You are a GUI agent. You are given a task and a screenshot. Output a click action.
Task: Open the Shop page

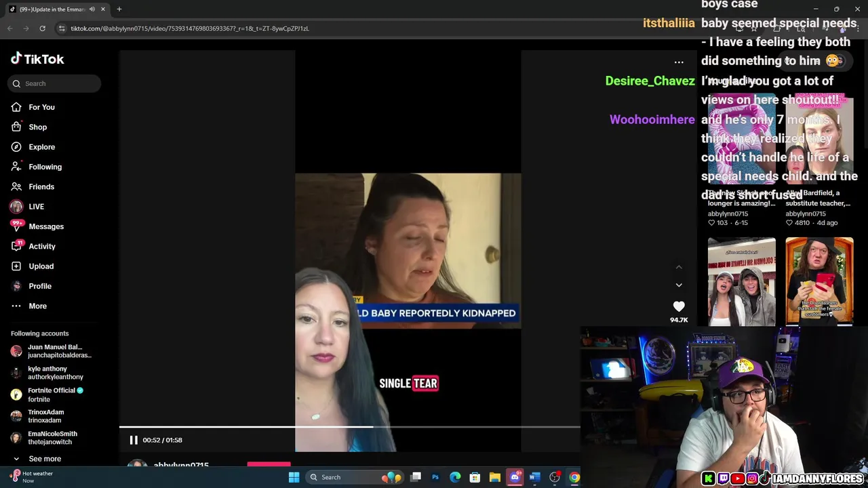37,127
